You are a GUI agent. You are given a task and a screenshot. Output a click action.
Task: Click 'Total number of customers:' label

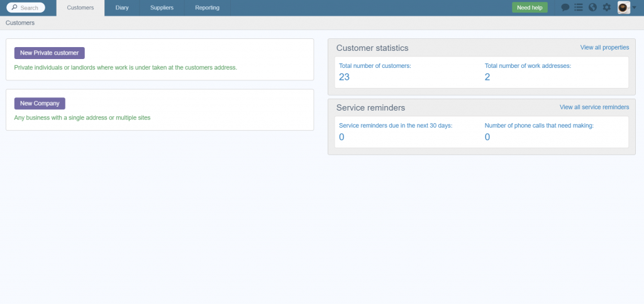pyautogui.click(x=375, y=66)
